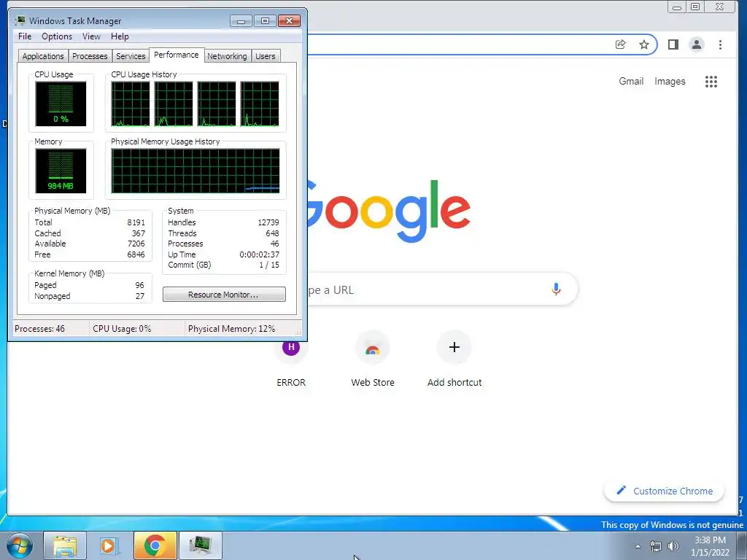Click the first CPU Usage History graph
Screen dimensions: 747x560
(x=130, y=104)
